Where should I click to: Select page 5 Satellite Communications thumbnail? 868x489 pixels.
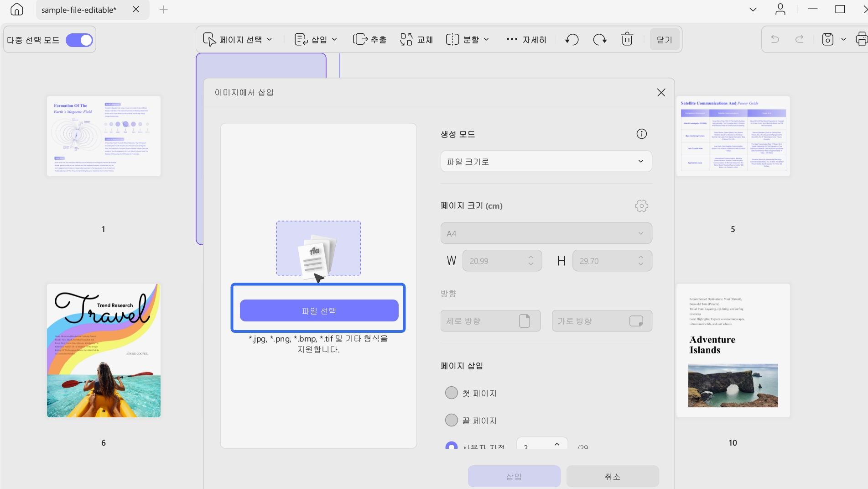tap(733, 136)
